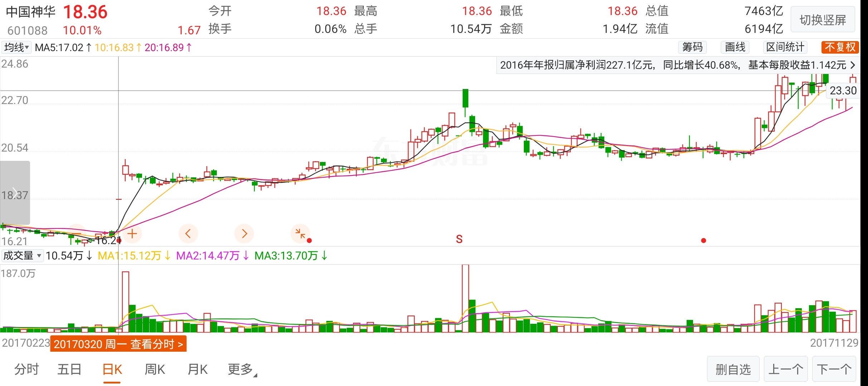Click the MA1:15.12万 volume label
This screenshot has height=386, width=868.
(134, 256)
